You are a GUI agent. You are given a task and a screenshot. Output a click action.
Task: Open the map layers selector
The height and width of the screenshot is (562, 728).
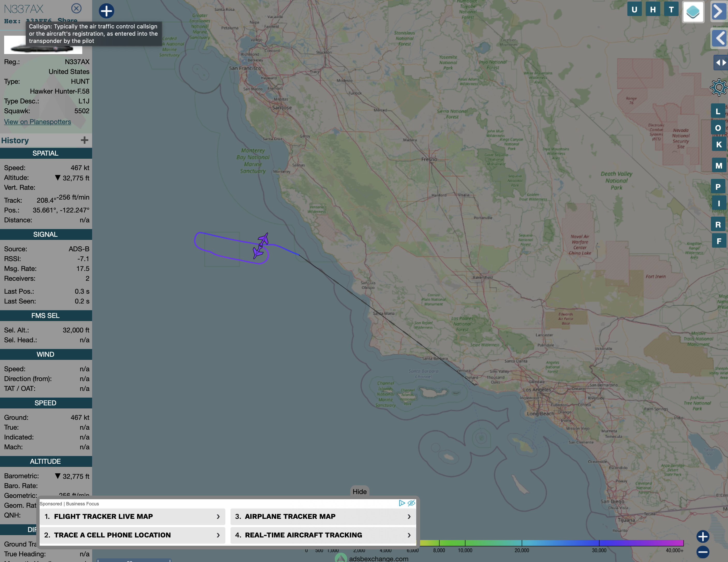tap(693, 12)
